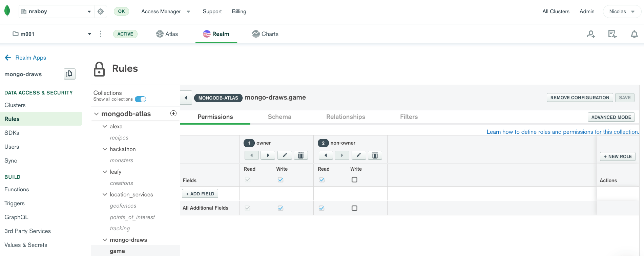Image resolution: width=644 pixels, height=256 pixels.
Task: Select the recipes collection
Action: point(119,137)
